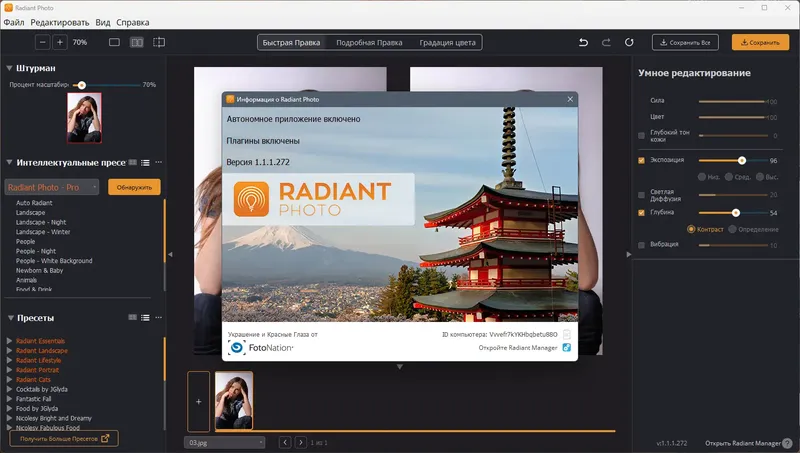Open the Radiant Photo - Pro dropdown
Screen dimensions: 800x453
click(x=52, y=187)
